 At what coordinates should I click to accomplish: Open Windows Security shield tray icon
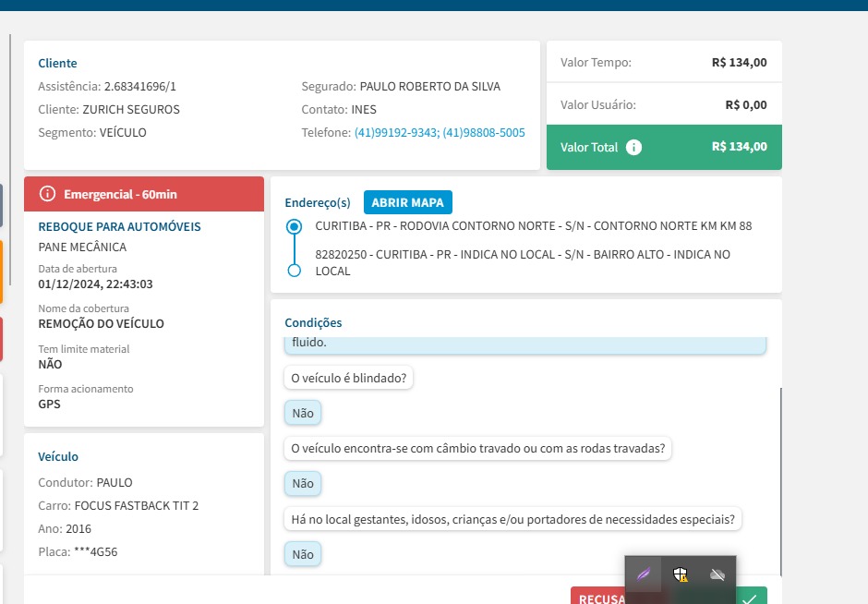coord(681,574)
